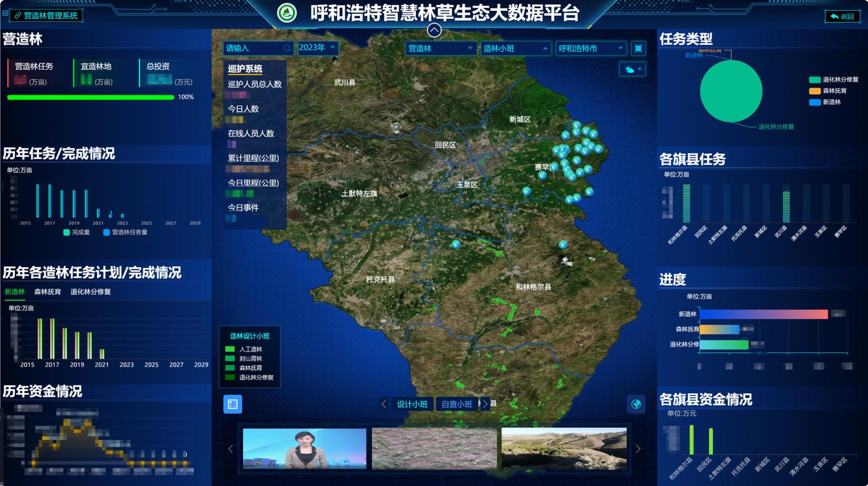
Task: Click the 回民区 bar in 各旗县资金情况
Action: tap(711, 441)
